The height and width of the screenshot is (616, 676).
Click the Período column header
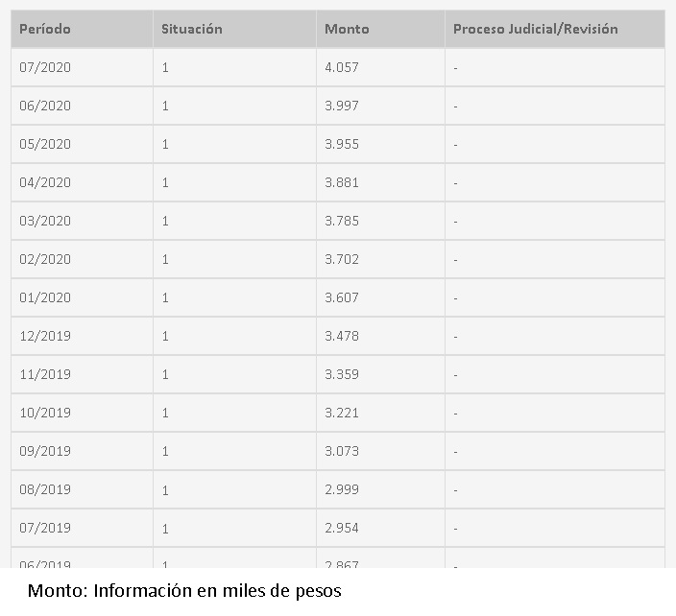tap(82, 29)
